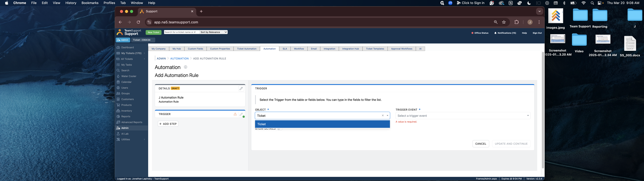The image size is (644, 181).
Task: Expand the All Tickets sidebar submenu
Action: point(144,59)
